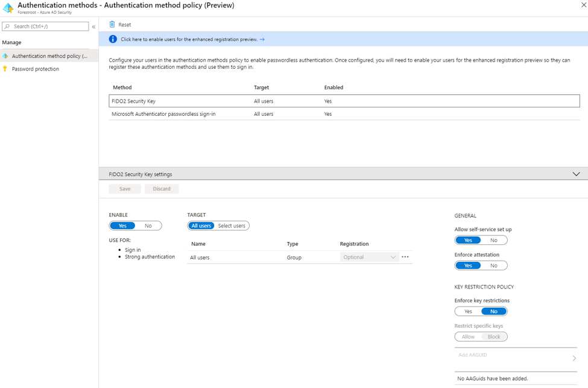The height and width of the screenshot is (388, 588).
Task: Click the search magnifier icon
Action: pyautogui.click(x=7, y=27)
